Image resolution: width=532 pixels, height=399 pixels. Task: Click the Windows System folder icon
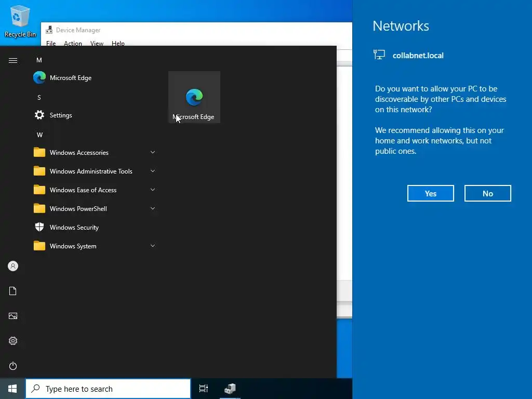(x=39, y=246)
